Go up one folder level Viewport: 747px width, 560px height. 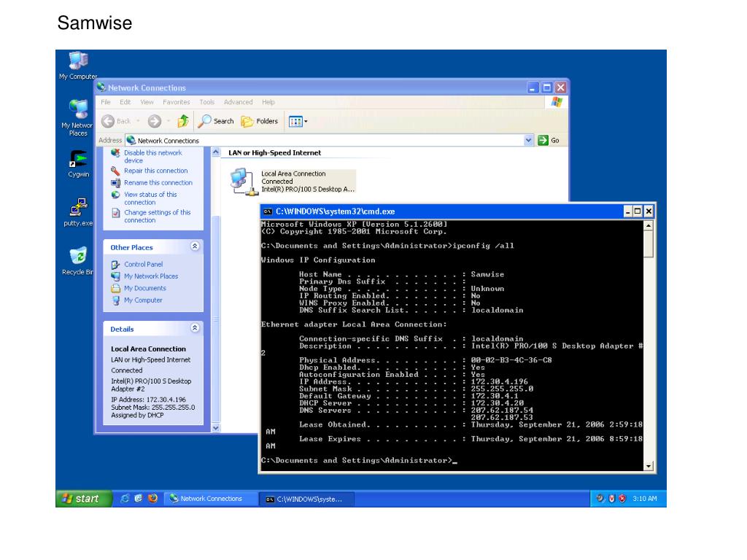[183, 122]
